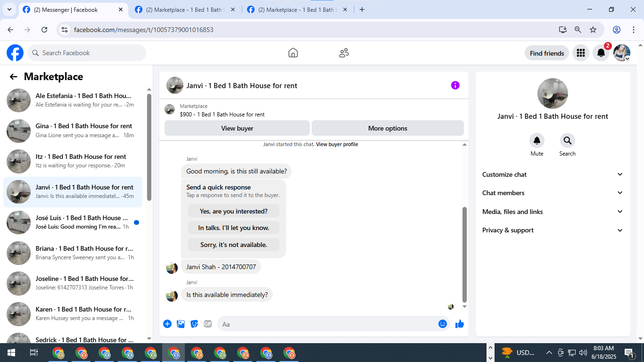This screenshot has height=362, width=644.
Task: Click the View buyer button
Action: (237, 128)
